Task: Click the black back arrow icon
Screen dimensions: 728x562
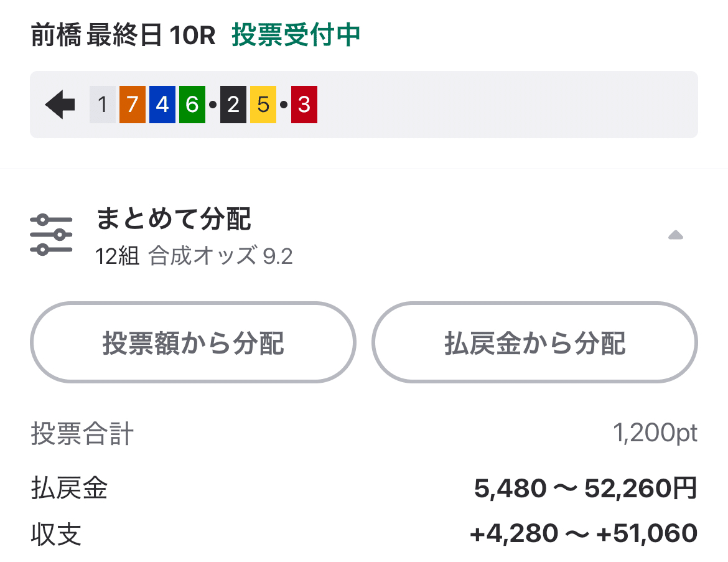Action: [59, 105]
